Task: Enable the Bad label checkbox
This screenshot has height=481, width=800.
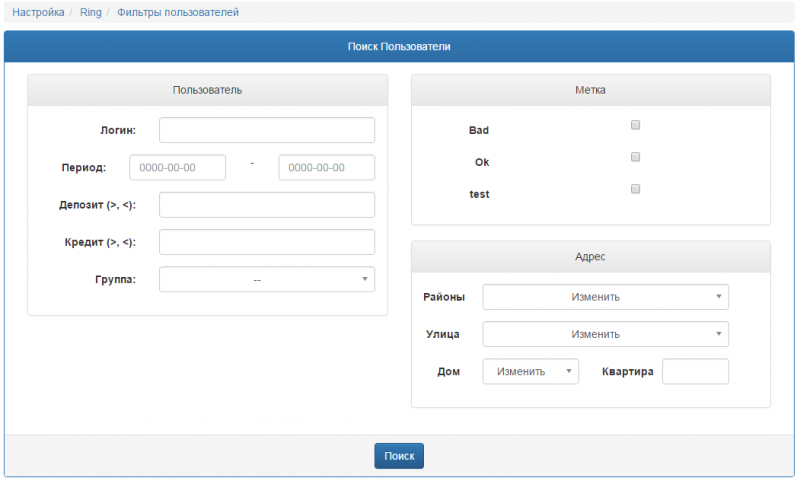Action: click(635, 125)
